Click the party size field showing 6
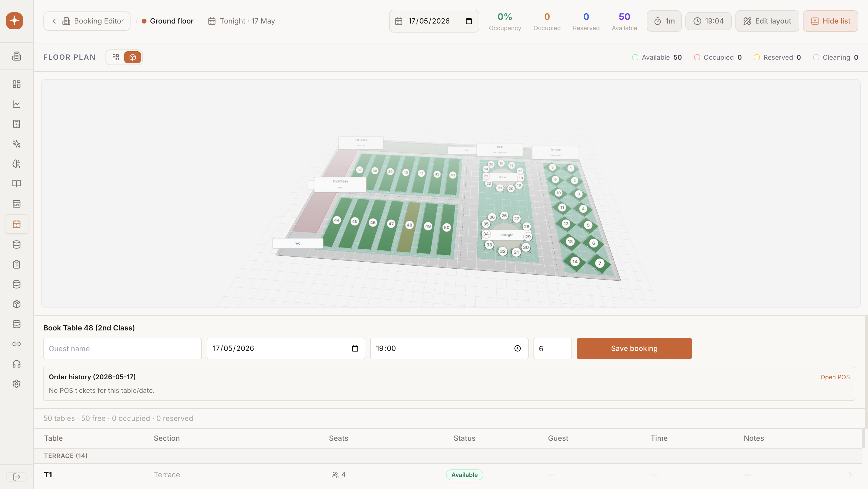This screenshot has height=489, width=868. 553,349
